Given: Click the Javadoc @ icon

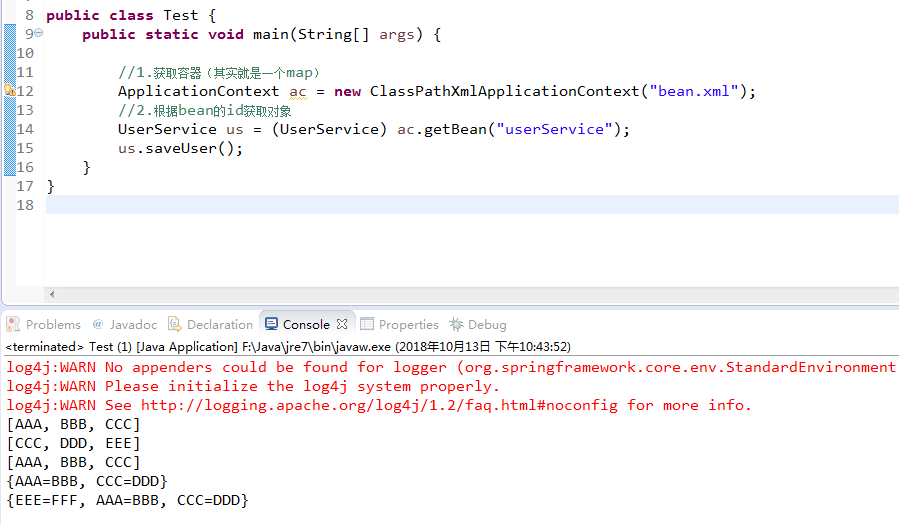Looking at the screenshot, I should click(98, 324).
